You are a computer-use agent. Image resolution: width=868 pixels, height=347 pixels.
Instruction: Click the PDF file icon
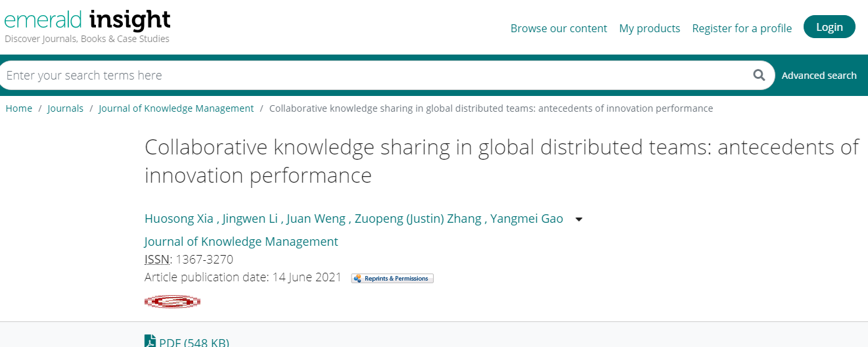[150, 342]
